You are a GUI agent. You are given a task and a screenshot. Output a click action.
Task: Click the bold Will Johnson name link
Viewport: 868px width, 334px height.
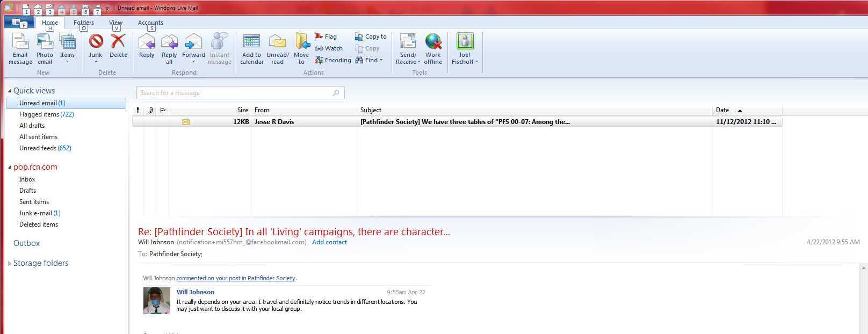pos(196,292)
